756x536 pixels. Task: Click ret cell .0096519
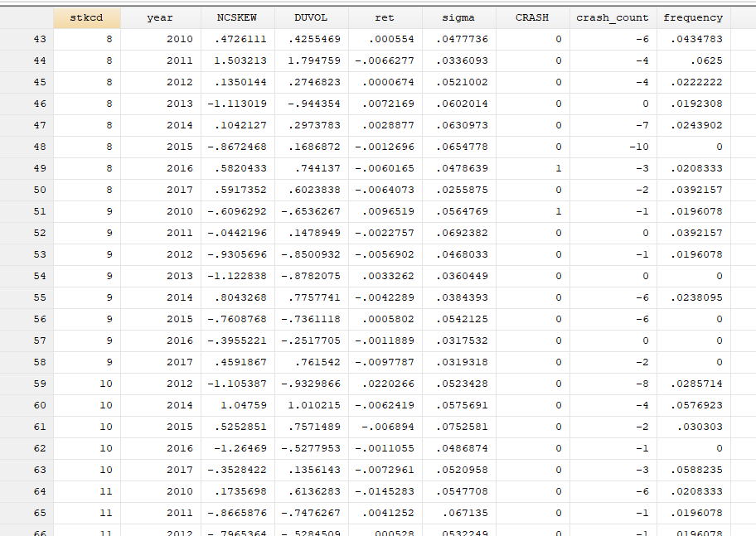385,211
